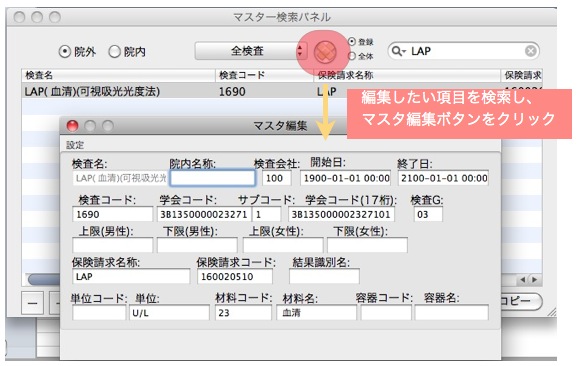Click the 容器名 input field
581x366 pixels.
(x=451, y=313)
